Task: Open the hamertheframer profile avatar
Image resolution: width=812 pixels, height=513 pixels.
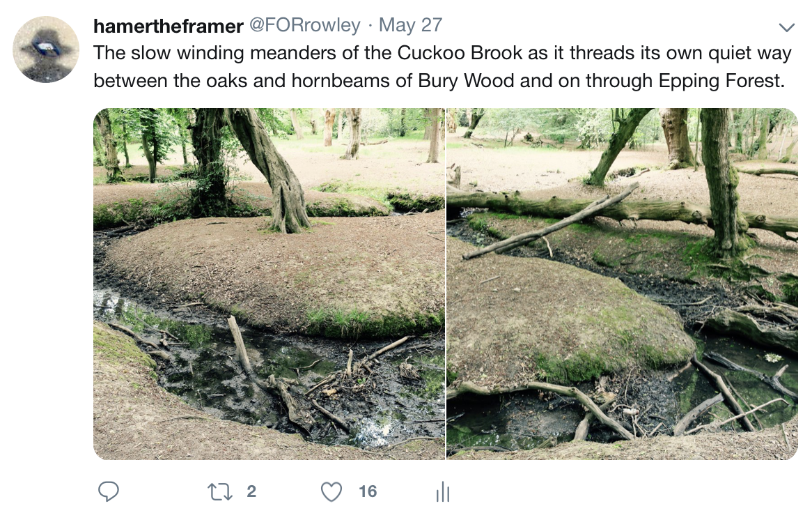Action: [x=46, y=49]
